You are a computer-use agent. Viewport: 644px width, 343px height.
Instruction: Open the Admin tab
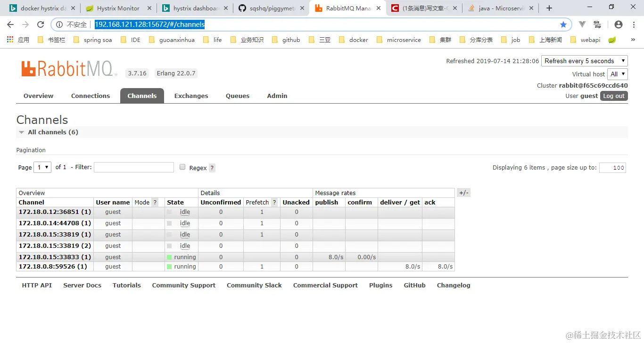point(277,96)
